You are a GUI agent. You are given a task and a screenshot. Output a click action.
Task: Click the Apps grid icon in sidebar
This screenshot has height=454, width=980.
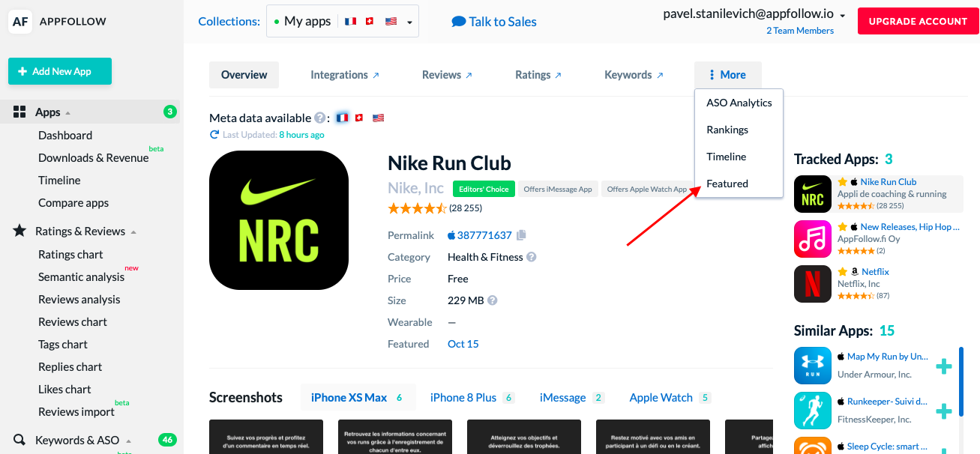[x=20, y=112]
